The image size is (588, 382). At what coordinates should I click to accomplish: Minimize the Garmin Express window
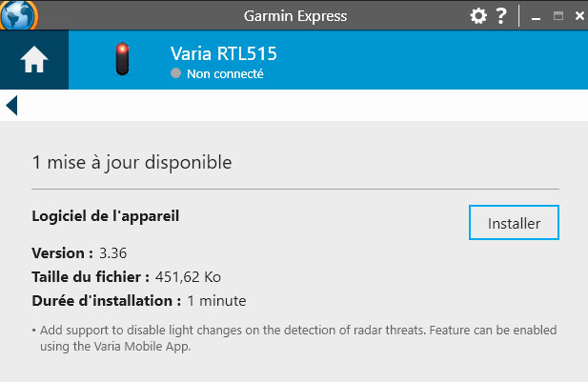click(537, 18)
